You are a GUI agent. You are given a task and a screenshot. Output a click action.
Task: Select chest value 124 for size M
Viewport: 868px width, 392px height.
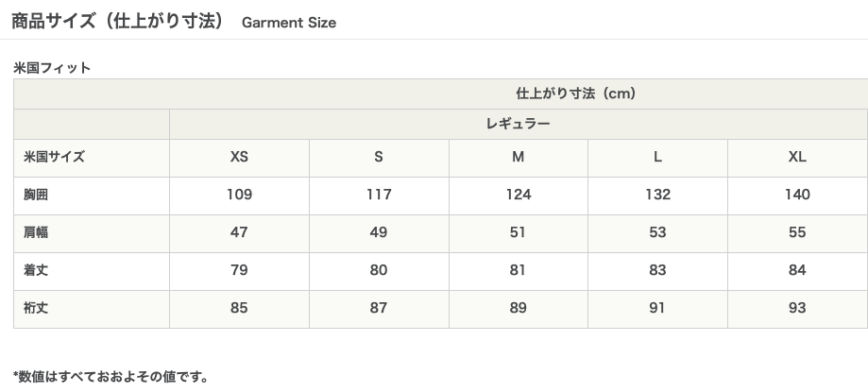click(518, 195)
